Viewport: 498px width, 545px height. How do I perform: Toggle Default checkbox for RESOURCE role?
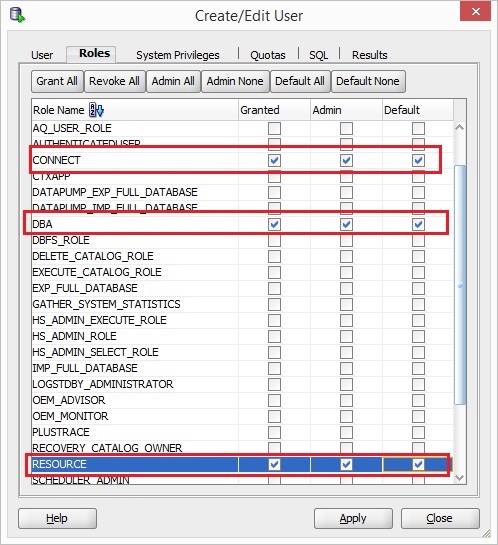(418, 464)
